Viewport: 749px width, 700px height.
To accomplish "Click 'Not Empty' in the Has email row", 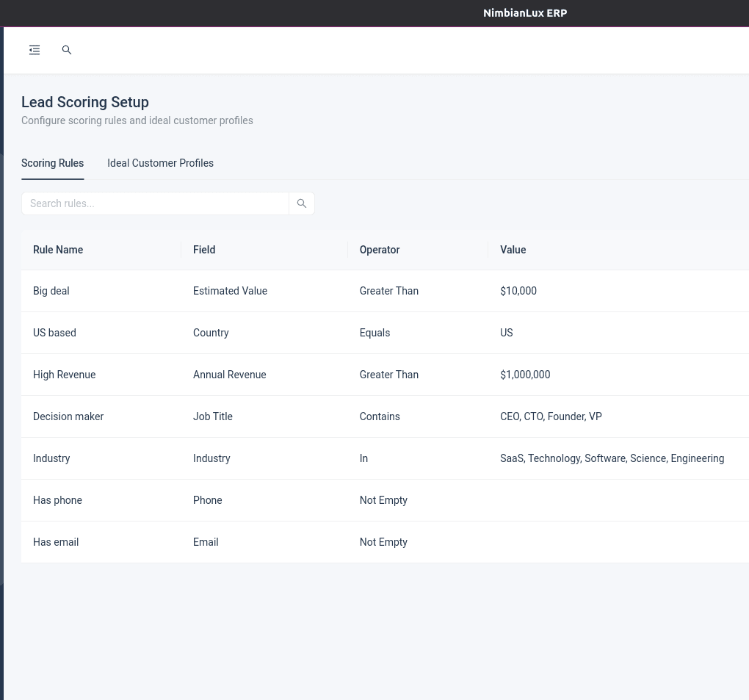I will (x=383, y=542).
